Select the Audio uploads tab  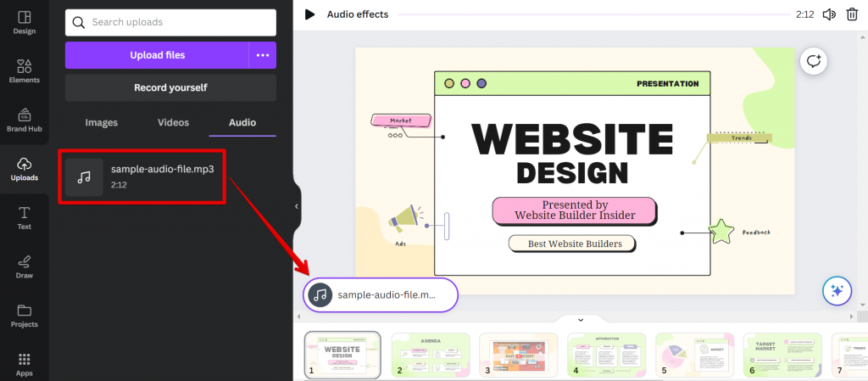click(242, 122)
